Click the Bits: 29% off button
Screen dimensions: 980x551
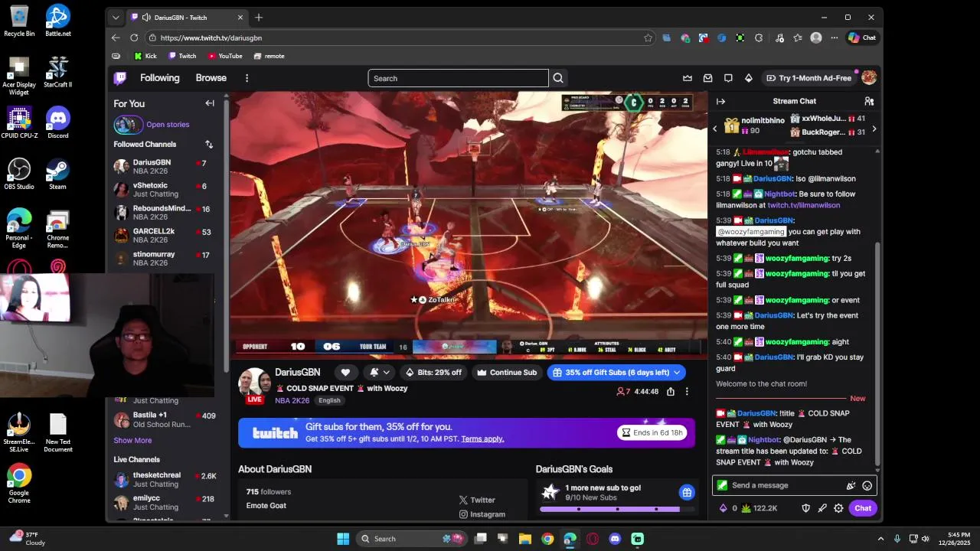[433, 372]
